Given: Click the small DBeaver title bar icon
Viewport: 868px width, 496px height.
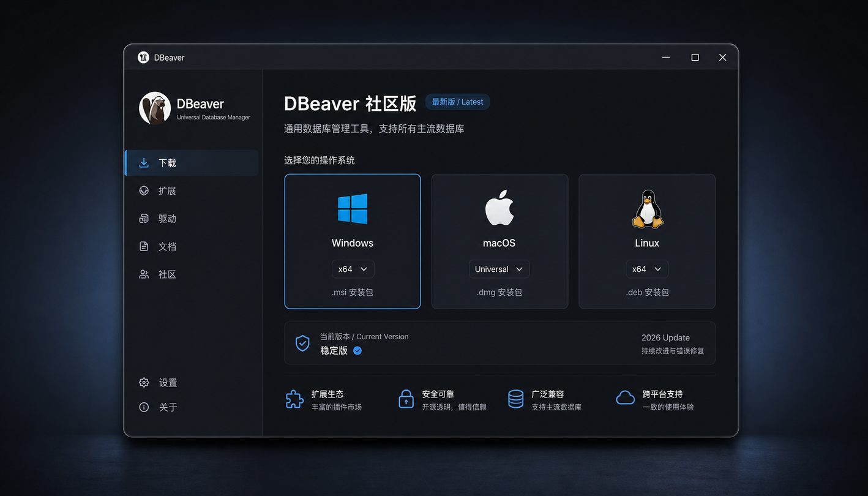Looking at the screenshot, I should (x=143, y=58).
